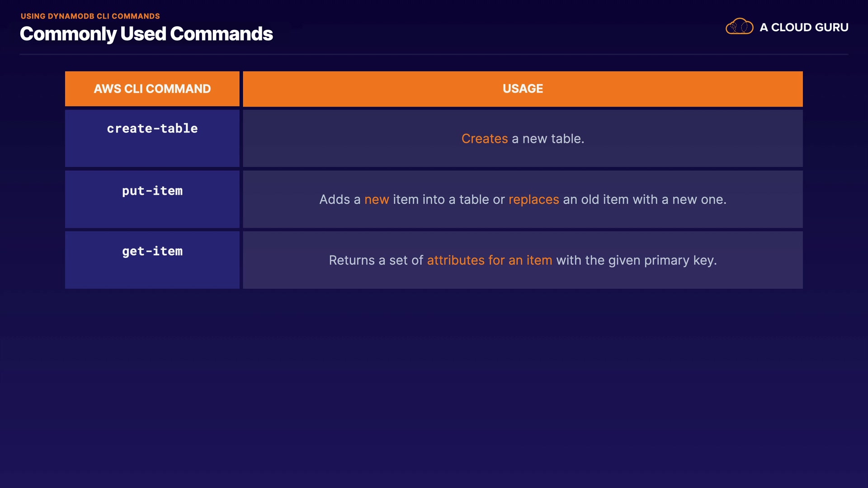The width and height of the screenshot is (868, 488).
Task: Click the orange word "new" in put-item usage
Action: click(377, 200)
